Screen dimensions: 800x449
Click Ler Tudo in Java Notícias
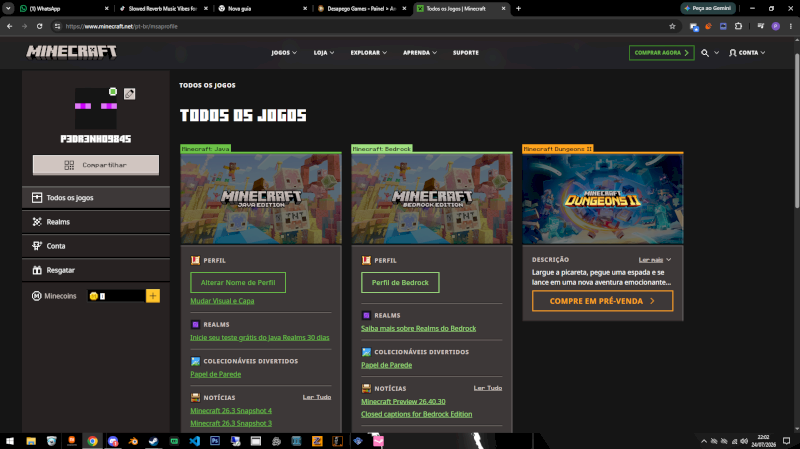(317, 397)
